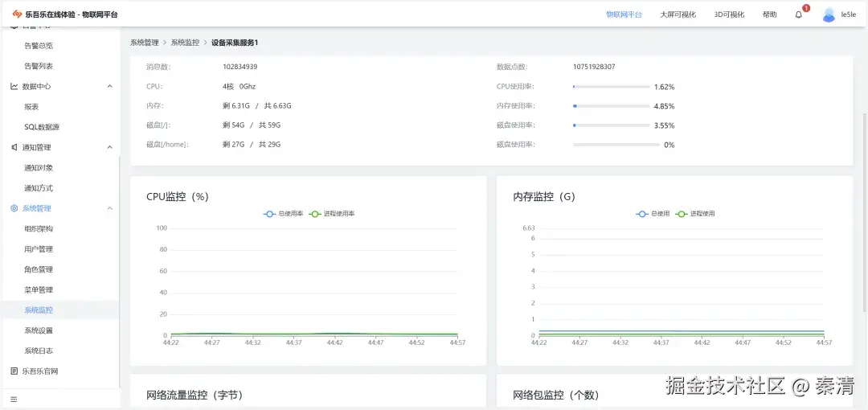Open 用户管理 in sidebar
The image size is (868, 410).
click(x=39, y=249)
